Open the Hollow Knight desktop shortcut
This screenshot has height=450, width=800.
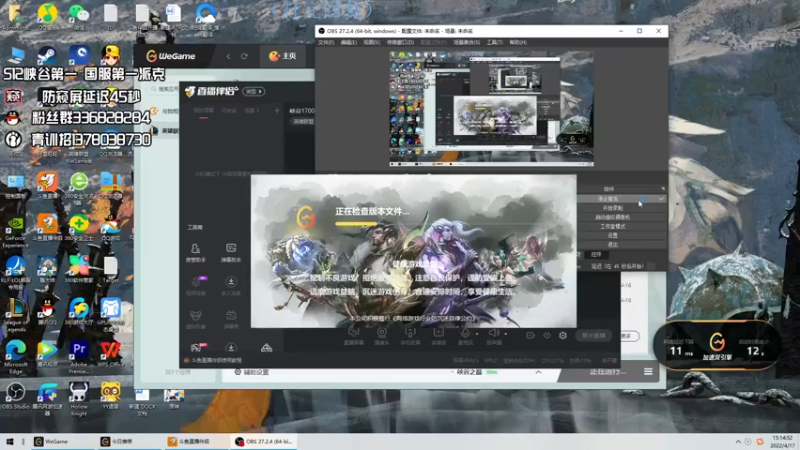click(79, 399)
